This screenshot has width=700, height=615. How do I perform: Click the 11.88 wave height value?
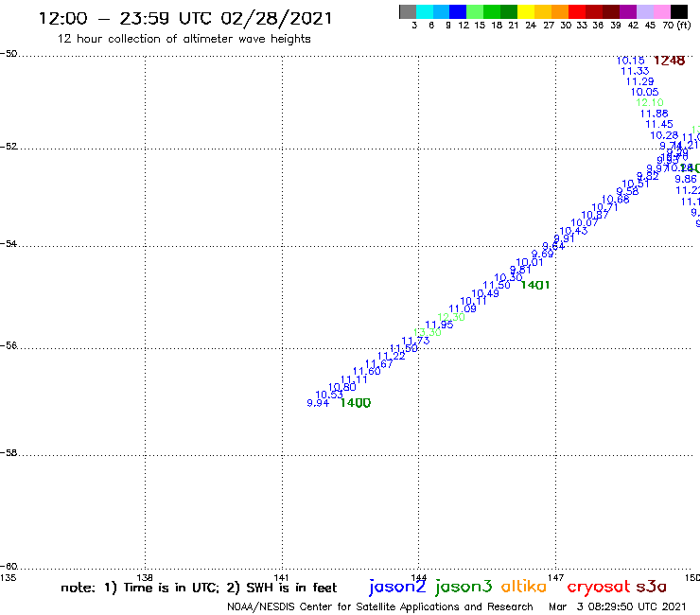point(654,114)
